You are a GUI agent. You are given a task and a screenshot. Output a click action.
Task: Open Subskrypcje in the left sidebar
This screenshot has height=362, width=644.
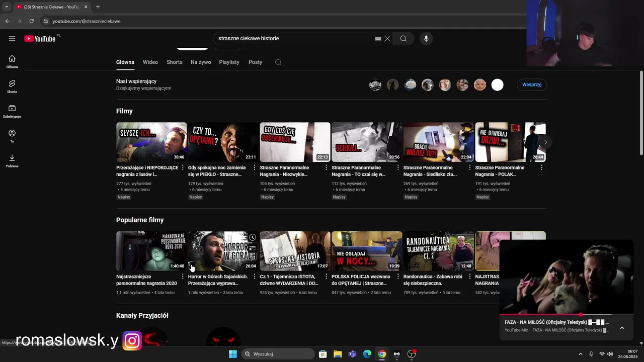pos(12,111)
